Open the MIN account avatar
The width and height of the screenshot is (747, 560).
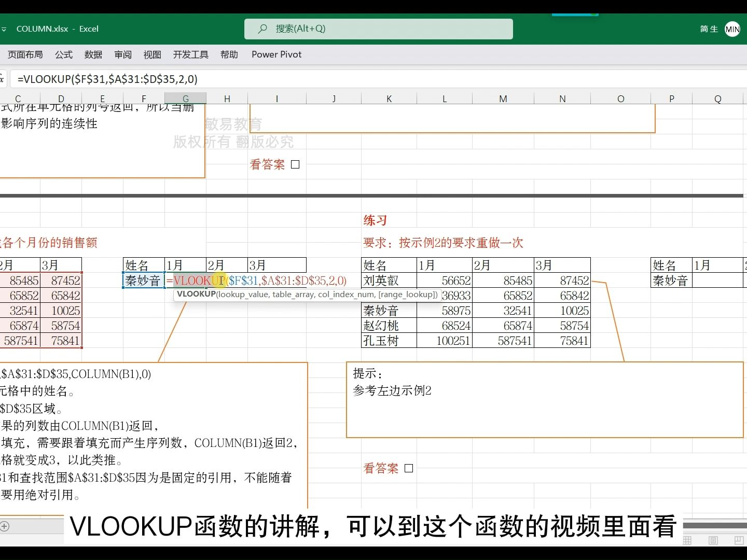pos(732,29)
